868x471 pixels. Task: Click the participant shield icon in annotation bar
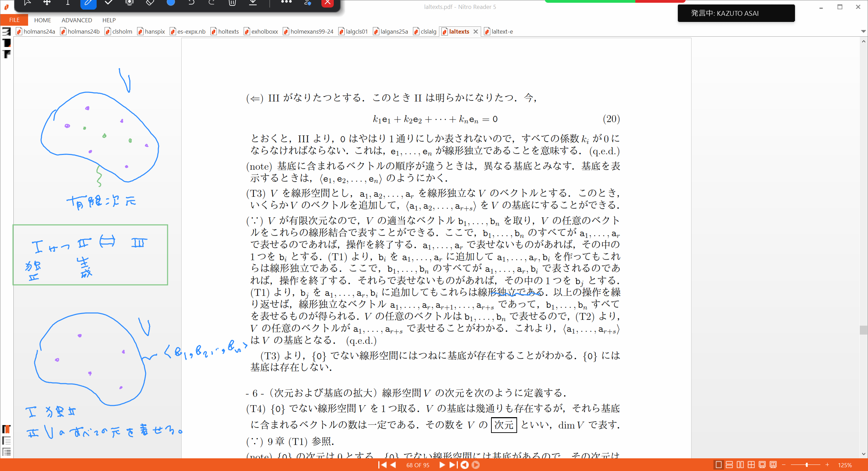click(307, 3)
